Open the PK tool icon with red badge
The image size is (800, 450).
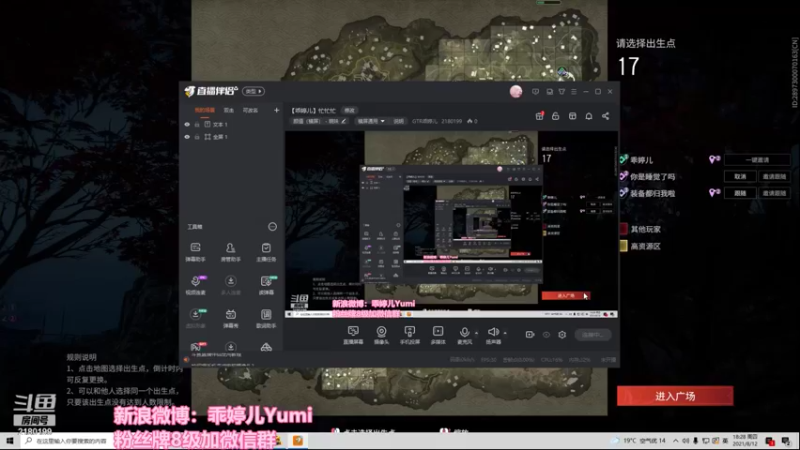point(195,347)
